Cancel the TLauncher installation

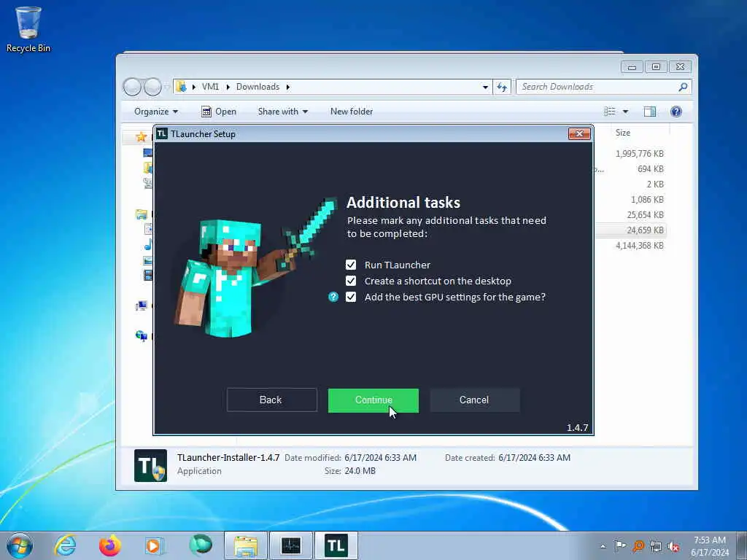tap(474, 400)
